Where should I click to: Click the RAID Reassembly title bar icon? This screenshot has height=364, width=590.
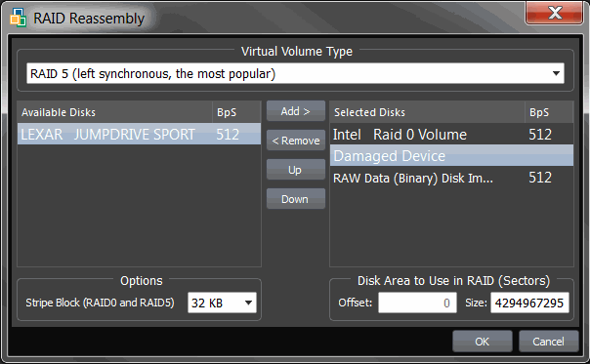pyautogui.click(x=18, y=18)
